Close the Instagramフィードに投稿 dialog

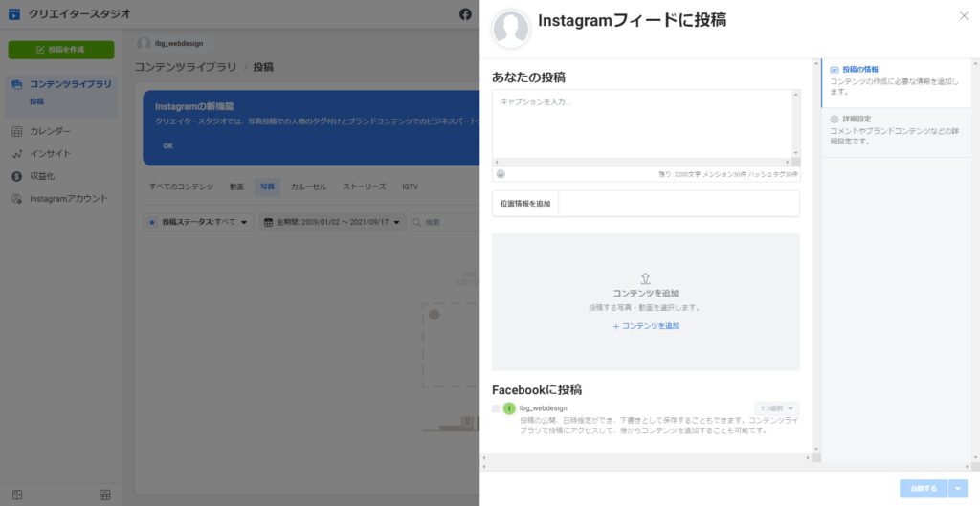tap(964, 16)
